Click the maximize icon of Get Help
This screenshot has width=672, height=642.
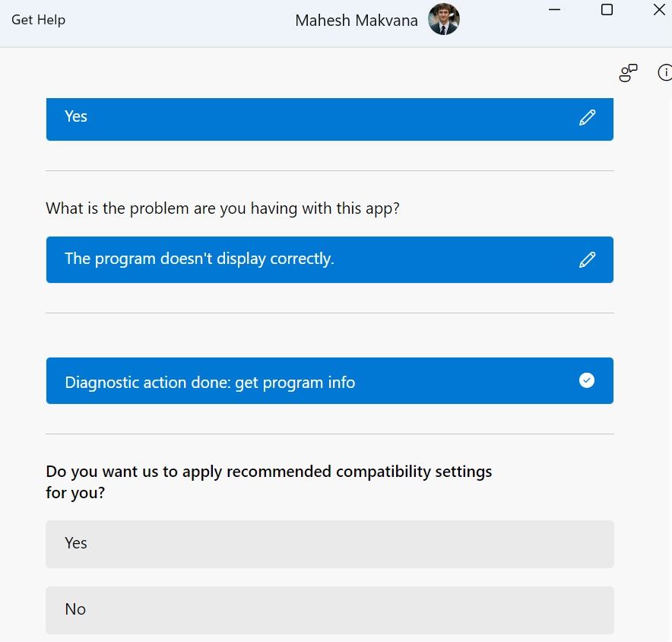tap(606, 10)
